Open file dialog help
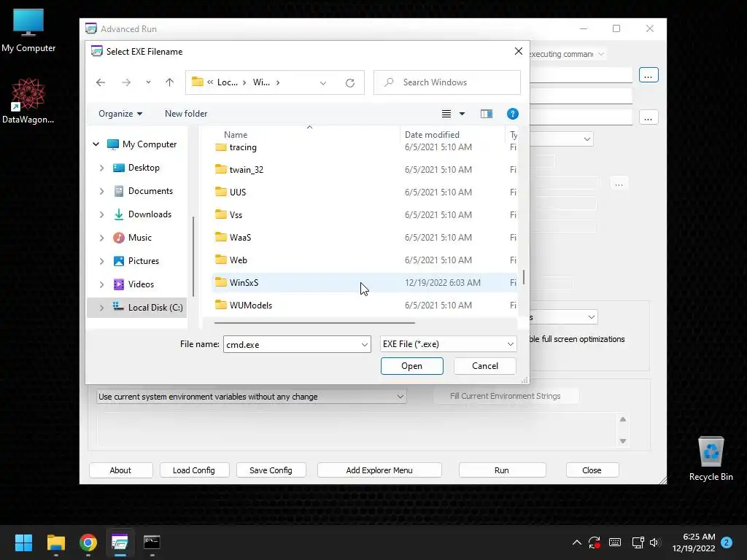Image resolution: width=747 pixels, height=560 pixels. [x=513, y=114]
